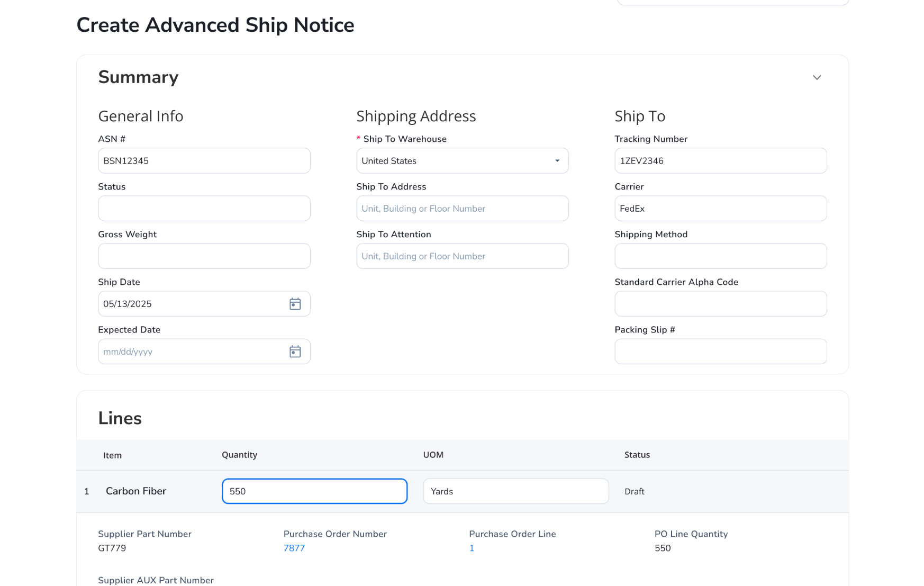Image resolution: width=924 pixels, height=586 pixels.
Task: Select the Carbon Fiber item name
Action: tap(136, 491)
